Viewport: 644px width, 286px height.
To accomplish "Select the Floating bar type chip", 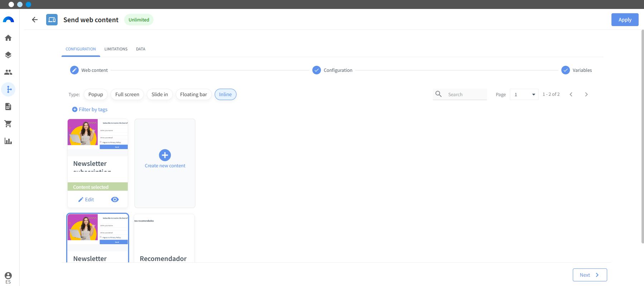I will [x=194, y=94].
